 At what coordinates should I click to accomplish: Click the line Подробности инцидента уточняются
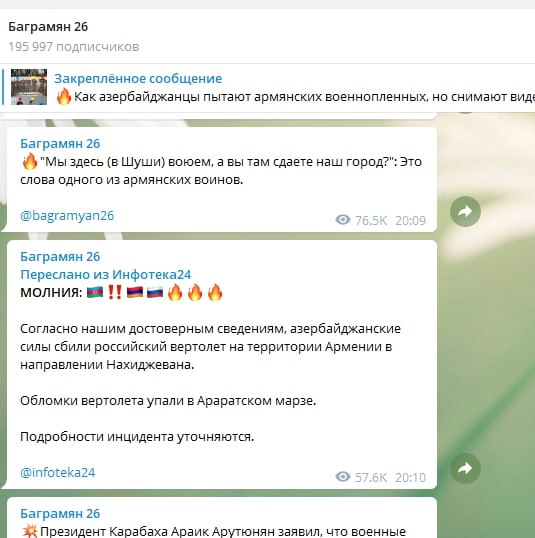click(x=137, y=437)
